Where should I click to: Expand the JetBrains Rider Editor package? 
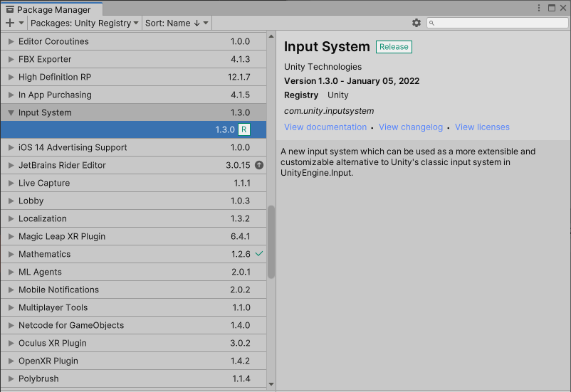(x=11, y=165)
